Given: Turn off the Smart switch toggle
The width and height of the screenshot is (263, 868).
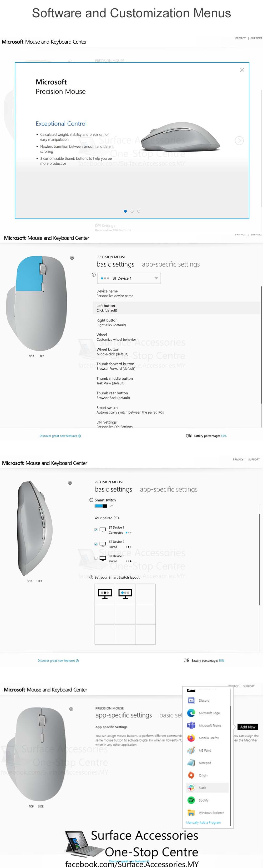Looking at the screenshot, I should (101, 506).
